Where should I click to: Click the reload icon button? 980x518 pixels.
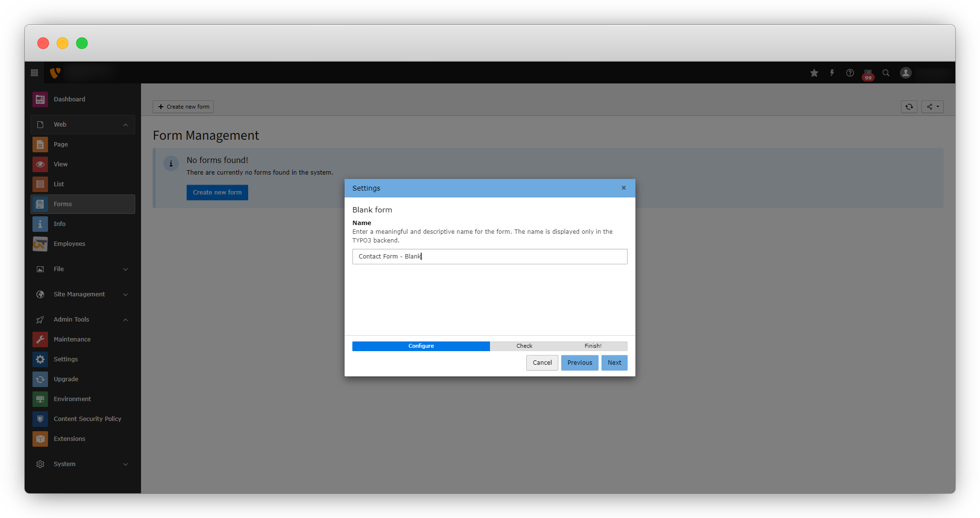(909, 107)
